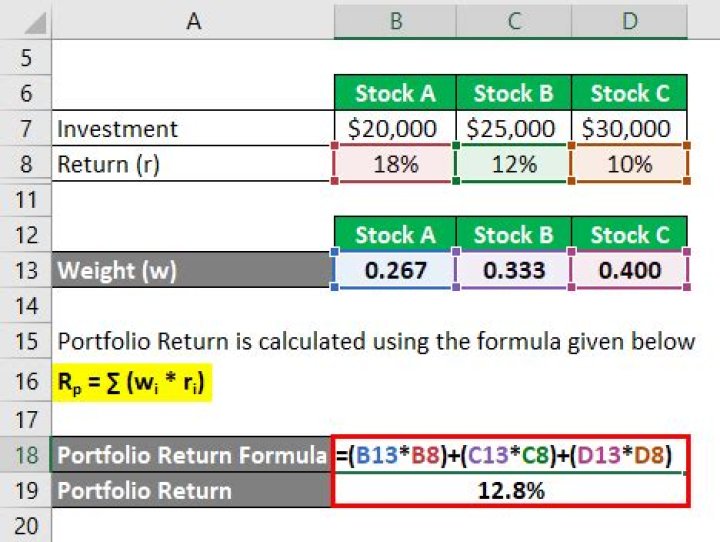Select the 12% return cell
The width and height of the screenshot is (720, 542).
click(513, 164)
